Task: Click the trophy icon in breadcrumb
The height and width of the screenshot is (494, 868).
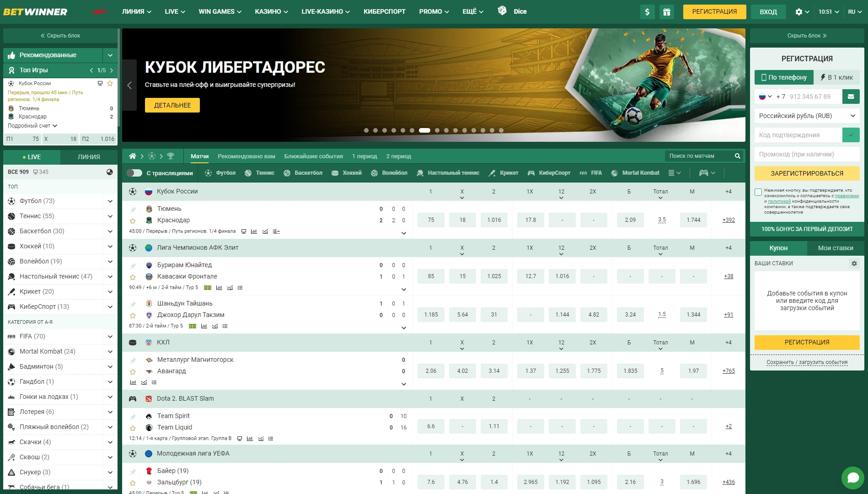Action: click(171, 156)
